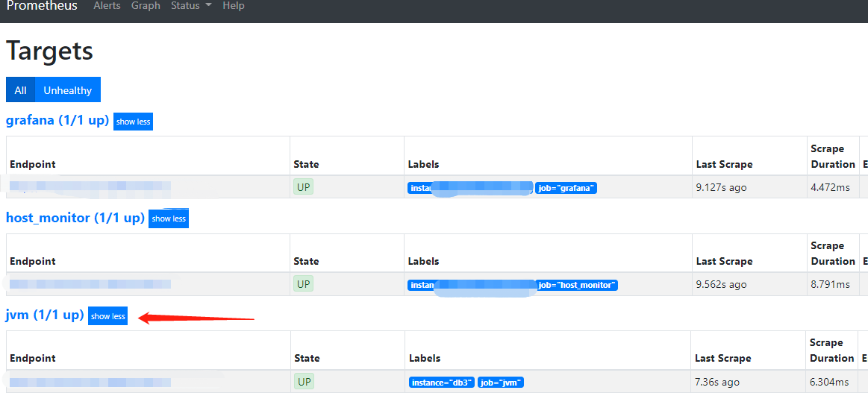
Task: Click the 8.791ms scrape duration
Action: (x=830, y=285)
